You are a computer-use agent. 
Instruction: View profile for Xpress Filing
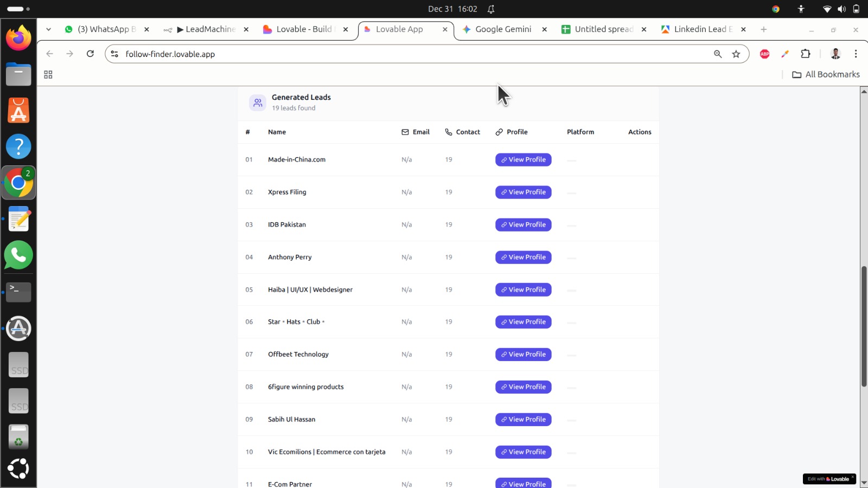click(x=523, y=192)
